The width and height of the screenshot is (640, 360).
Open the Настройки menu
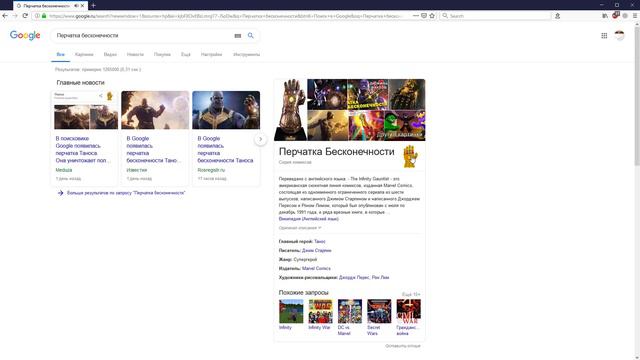point(211,54)
